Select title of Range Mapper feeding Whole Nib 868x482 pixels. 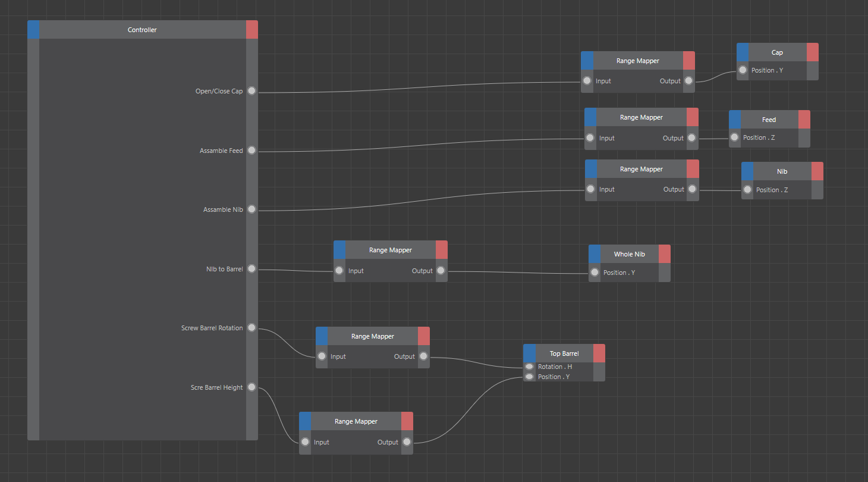pos(391,250)
